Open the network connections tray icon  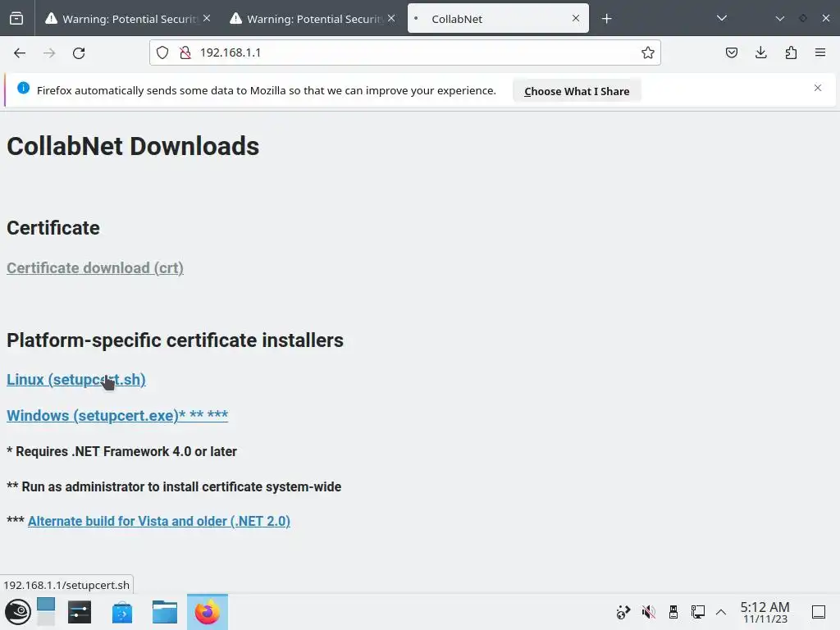tap(697, 612)
